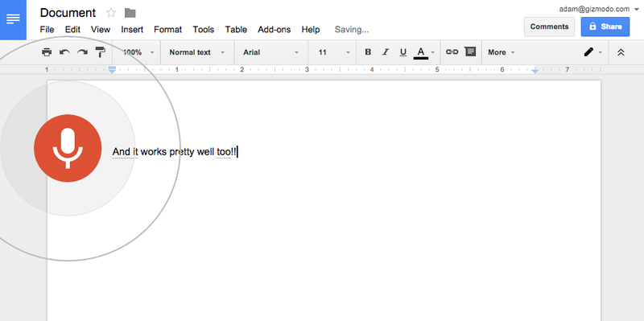Open the Tools menu

204,30
